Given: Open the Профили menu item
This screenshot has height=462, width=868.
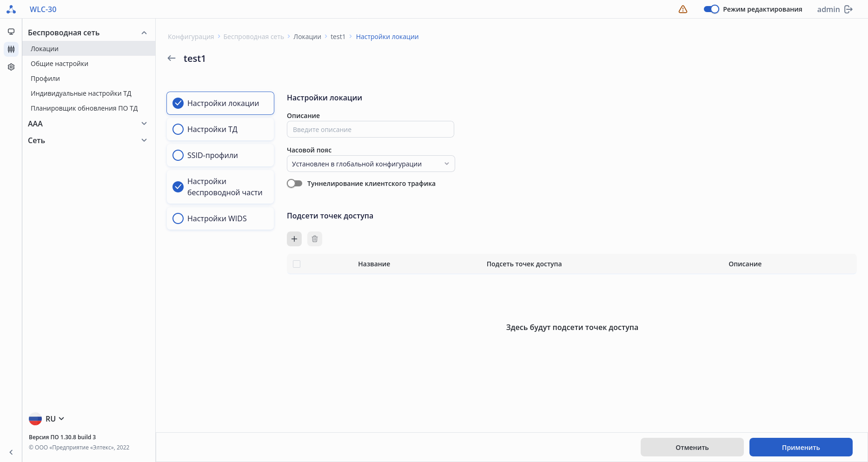Looking at the screenshot, I should 45,79.
